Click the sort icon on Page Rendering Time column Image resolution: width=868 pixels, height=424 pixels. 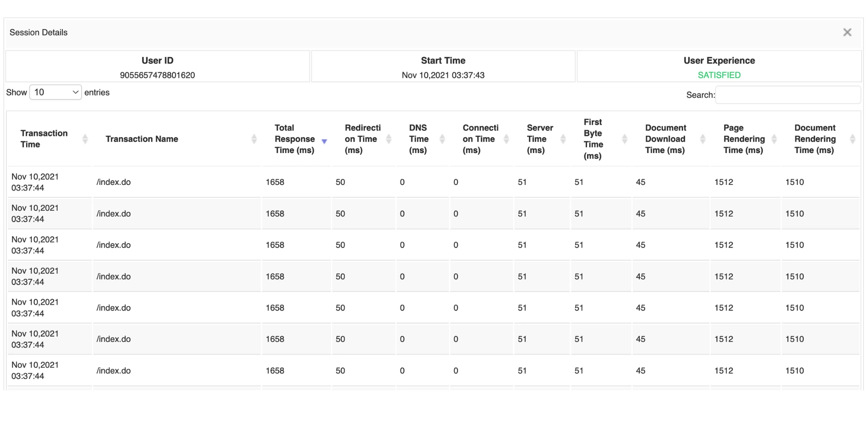(x=775, y=139)
